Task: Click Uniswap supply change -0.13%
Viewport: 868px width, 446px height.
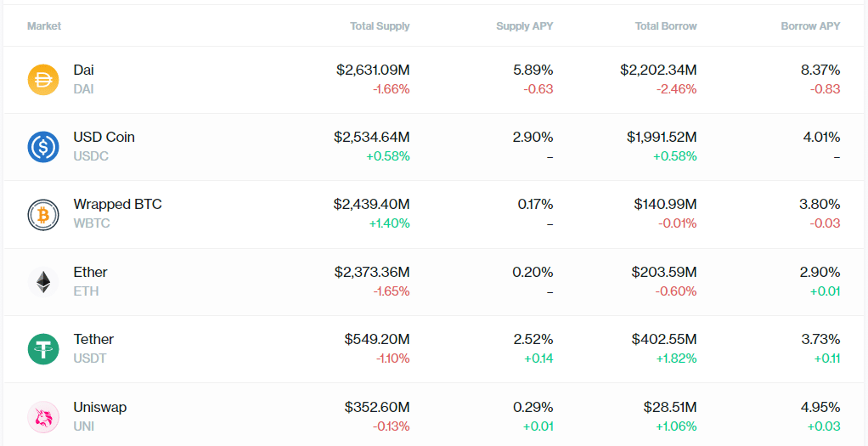Action: 392,426
